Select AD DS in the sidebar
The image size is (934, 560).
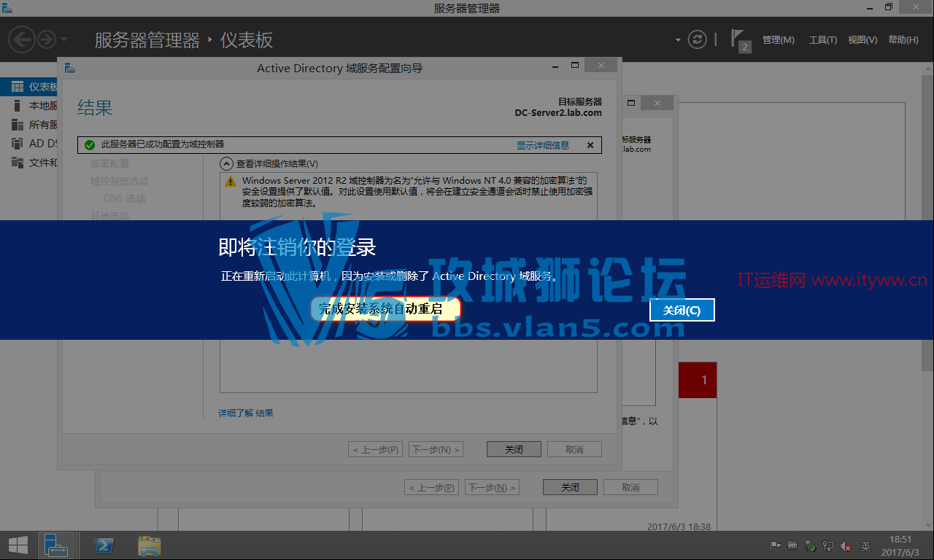click(x=29, y=144)
